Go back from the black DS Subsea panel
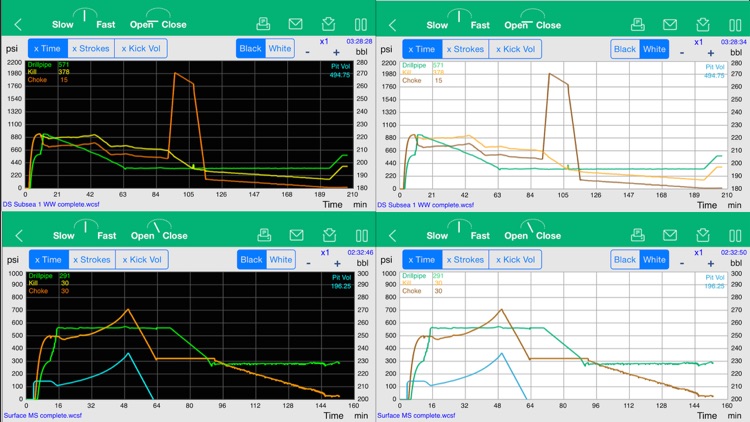This screenshot has width=750, height=422. click(x=18, y=24)
